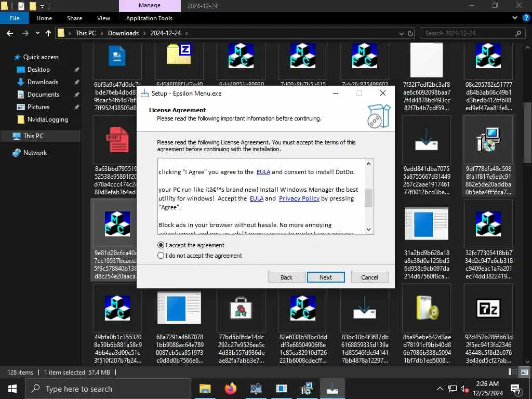Click the Next button in Setup dialog

tap(326, 277)
